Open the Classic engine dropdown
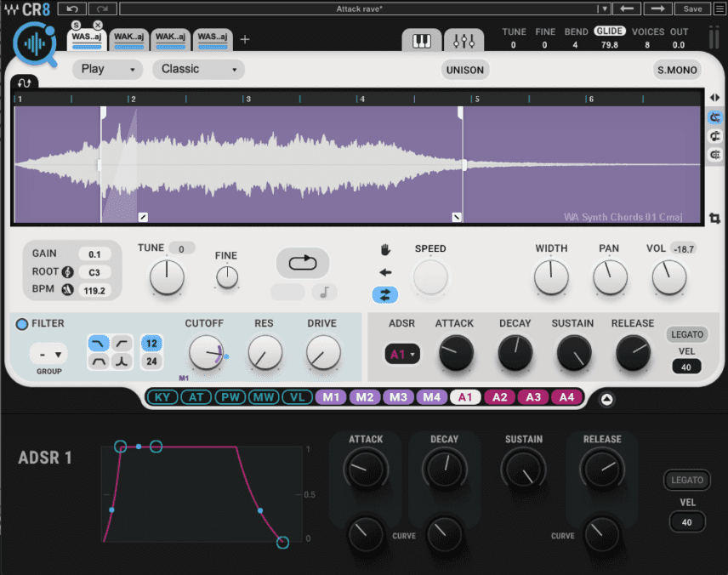 pyautogui.click(x=198, y=69)
